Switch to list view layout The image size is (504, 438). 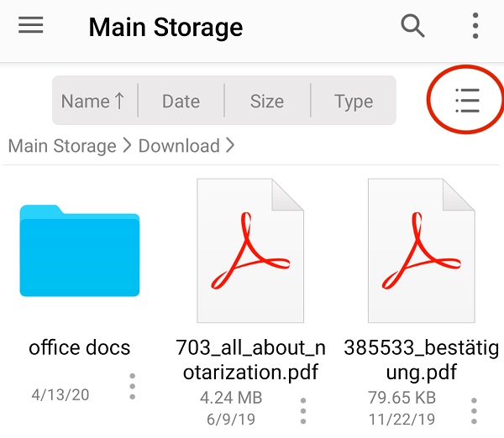[x=467, y=101]
